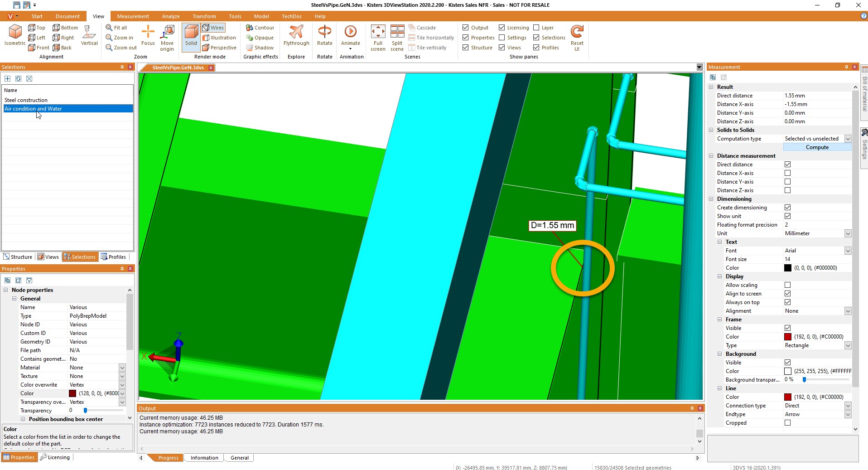Screen dimensions: 868x470
Task: Toggle Wires render mode
Action: pyautogui.click(x=213, y=28)
